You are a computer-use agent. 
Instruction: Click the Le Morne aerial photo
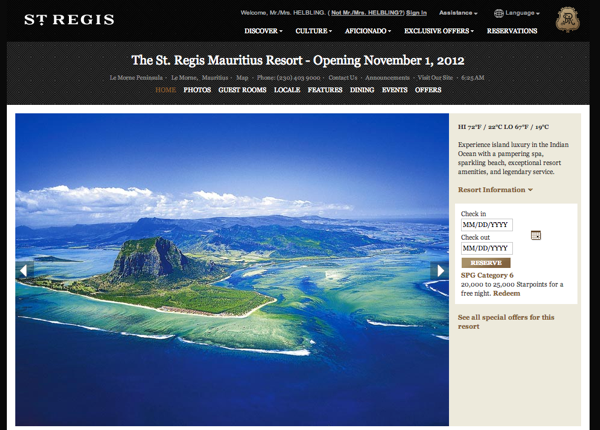click(x=232, y=269)
